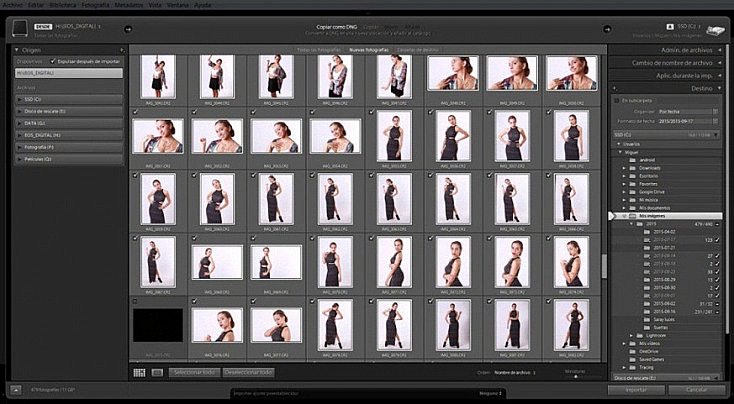
Task: Click the thumbnail grid vertical scrollbar
Action: [604, 266]
